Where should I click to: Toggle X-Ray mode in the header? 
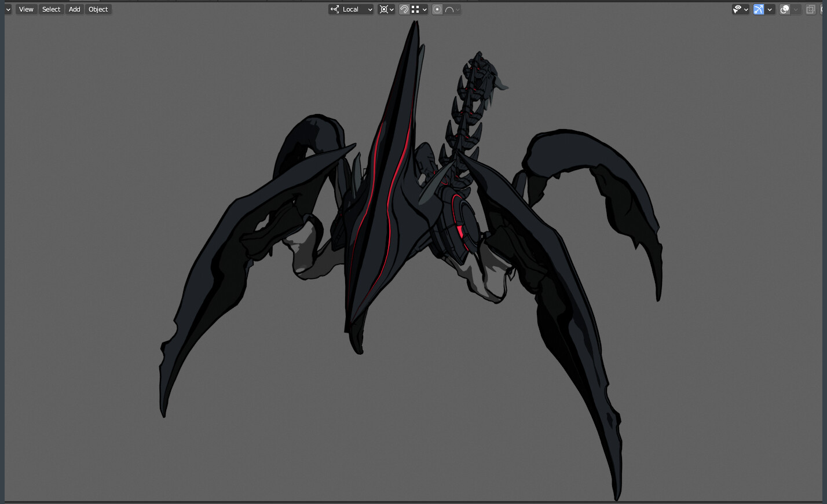811,9
